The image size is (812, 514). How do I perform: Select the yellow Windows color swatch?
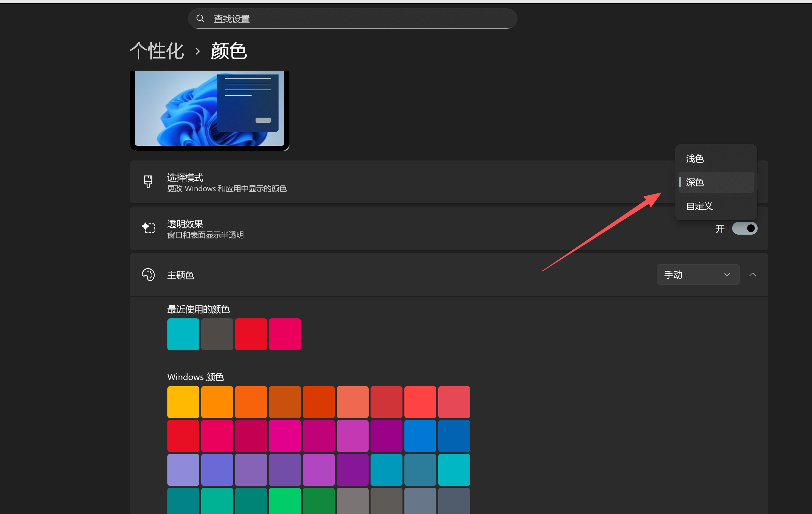click(183, 401)
